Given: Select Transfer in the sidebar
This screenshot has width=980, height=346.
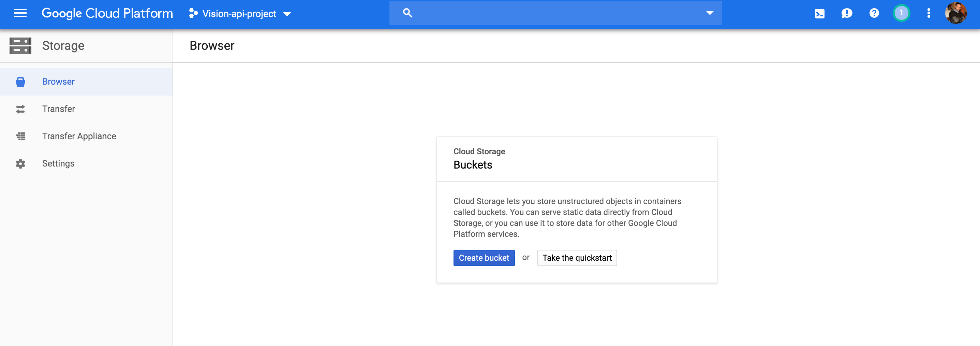Looking at the screenshot, I should [86, 109].
